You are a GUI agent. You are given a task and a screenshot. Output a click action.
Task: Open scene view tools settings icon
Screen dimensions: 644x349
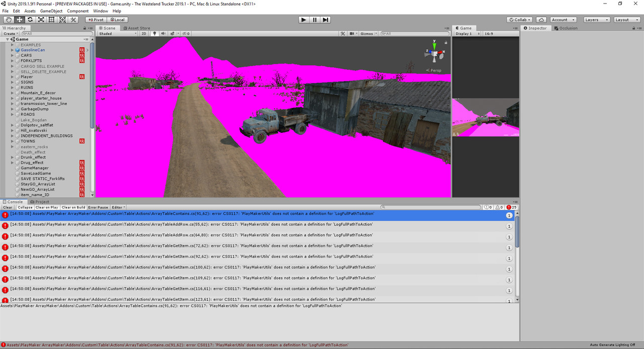click(343, 34)
